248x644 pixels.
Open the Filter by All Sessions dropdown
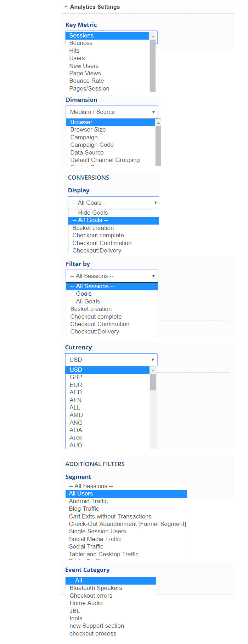pos(112,276)
